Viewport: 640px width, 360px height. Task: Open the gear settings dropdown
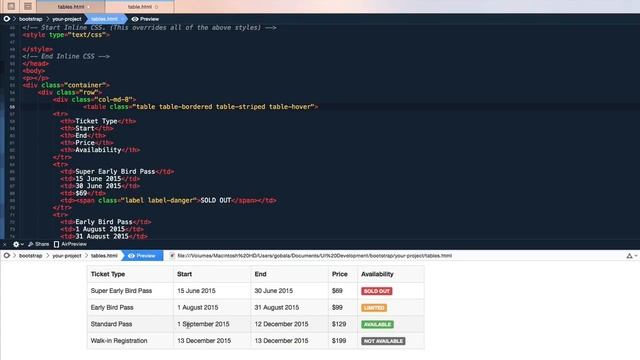click(18, 244)
